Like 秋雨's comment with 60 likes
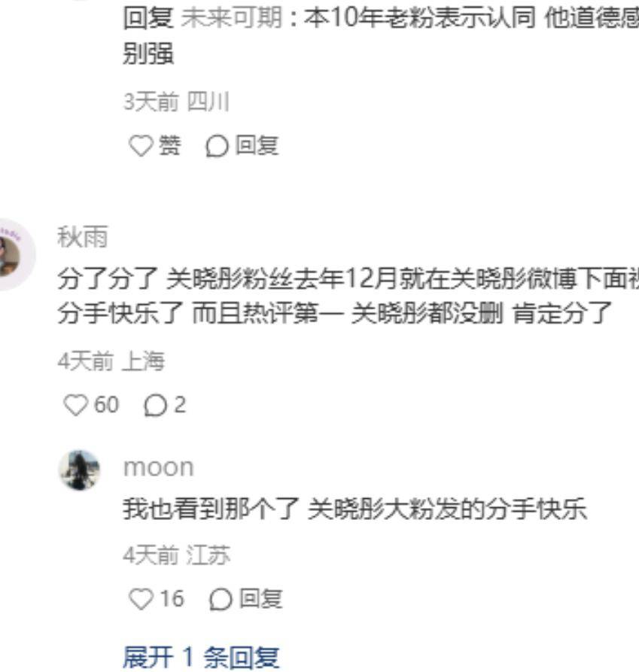The image size is (639, 672). [x=75, y=405]
